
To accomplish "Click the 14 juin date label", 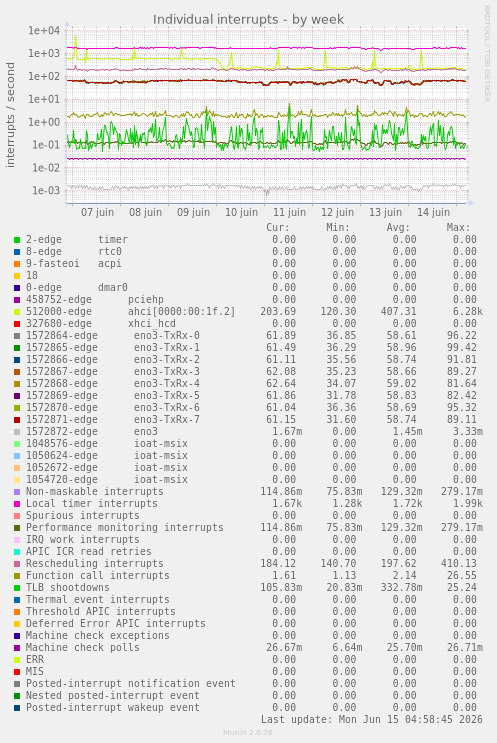I will pos(433,212).
